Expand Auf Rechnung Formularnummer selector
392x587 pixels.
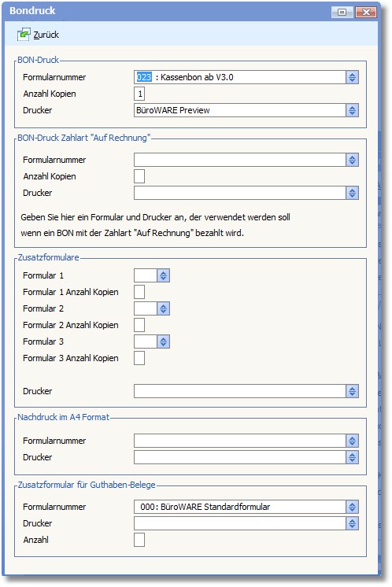tap(352, 160)
